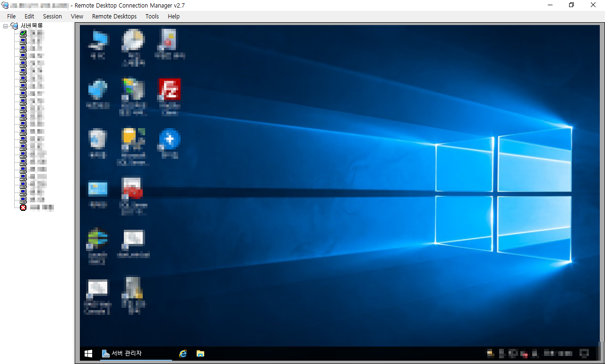Click the remote taskbar clock
The height and width of the screenshot is (364, 605).
(x=559, y=354)
